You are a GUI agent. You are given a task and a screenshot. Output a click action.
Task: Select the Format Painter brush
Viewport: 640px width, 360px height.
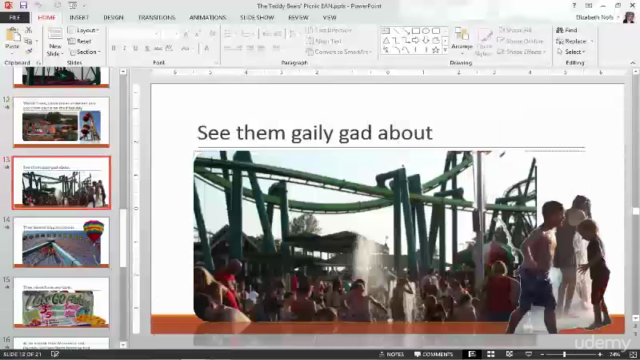pyautogui.click(x=28, y=51)
